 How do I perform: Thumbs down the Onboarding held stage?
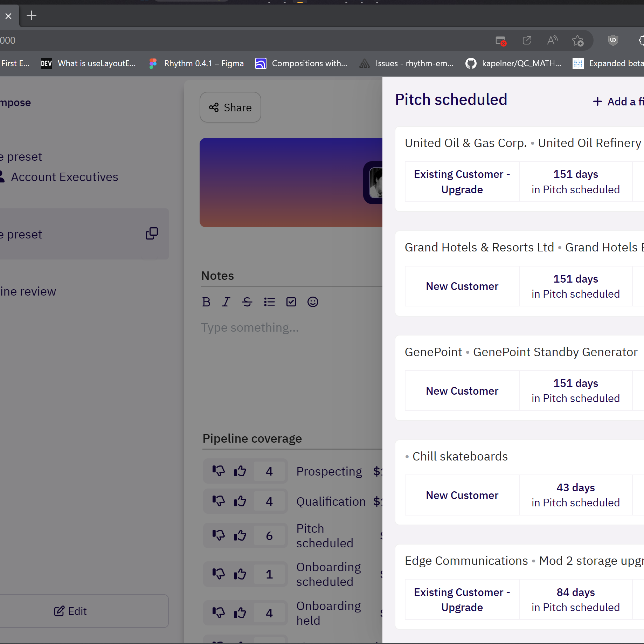pyautogui.click(x=219, y=612)
